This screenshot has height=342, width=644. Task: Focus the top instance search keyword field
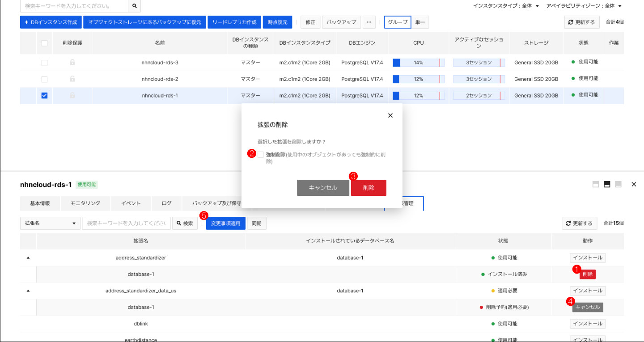[74, 6]
